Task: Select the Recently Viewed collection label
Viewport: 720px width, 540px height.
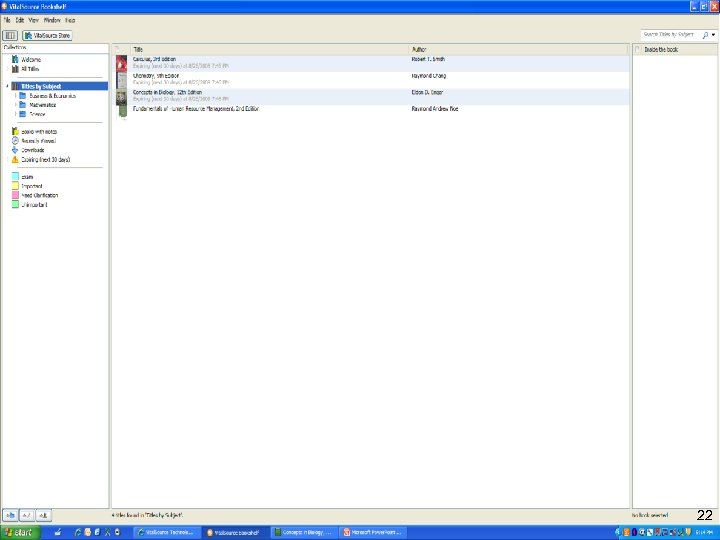Action: tap(39, 141)
